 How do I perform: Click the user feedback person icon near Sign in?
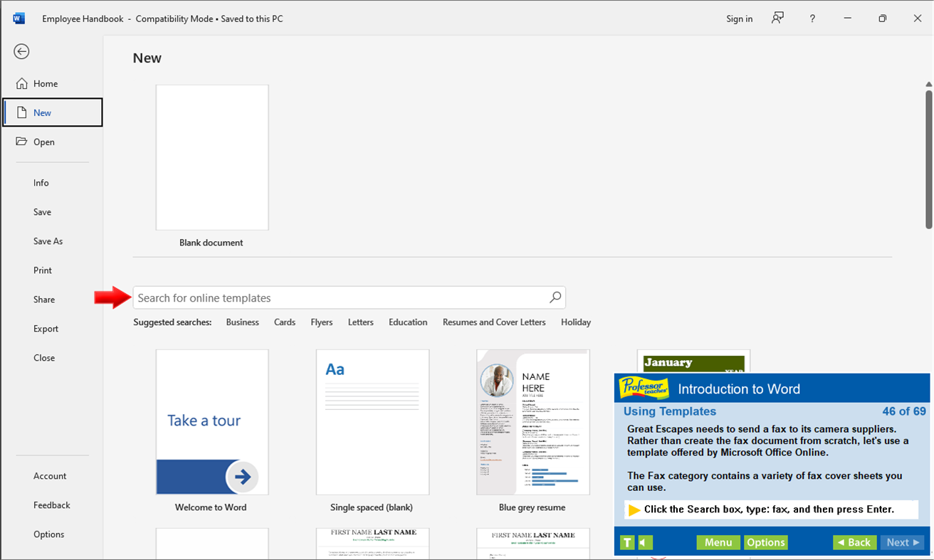777,19
